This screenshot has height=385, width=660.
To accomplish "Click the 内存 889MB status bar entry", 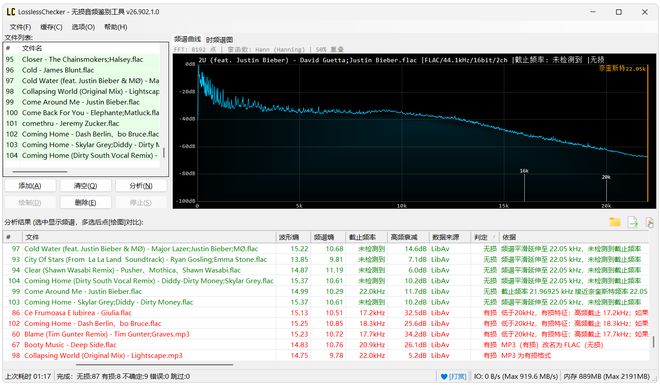I will 607,376.
